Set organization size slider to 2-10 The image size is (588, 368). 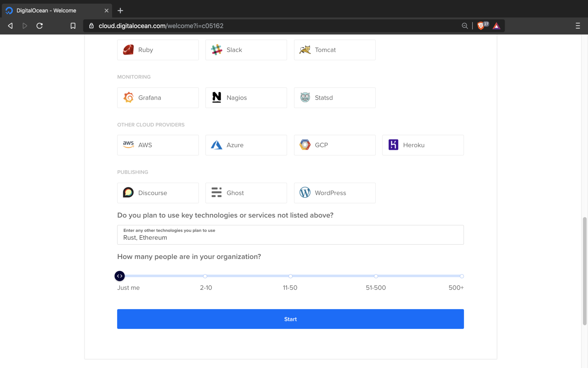tap(205, 276)
